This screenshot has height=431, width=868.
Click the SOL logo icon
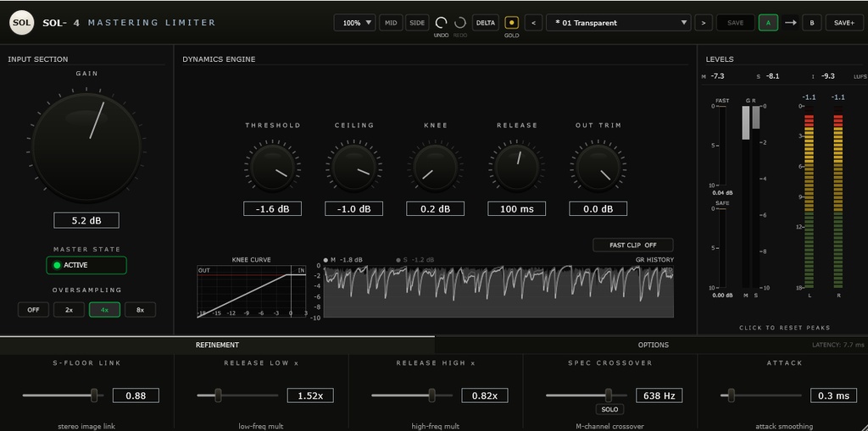(x=22, y=23)
